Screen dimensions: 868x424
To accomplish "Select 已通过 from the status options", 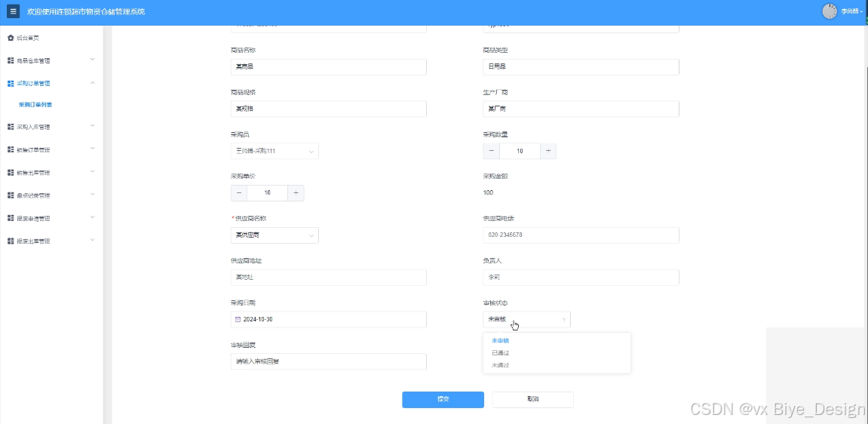I will pyautogui.click(x=501, y=353).
